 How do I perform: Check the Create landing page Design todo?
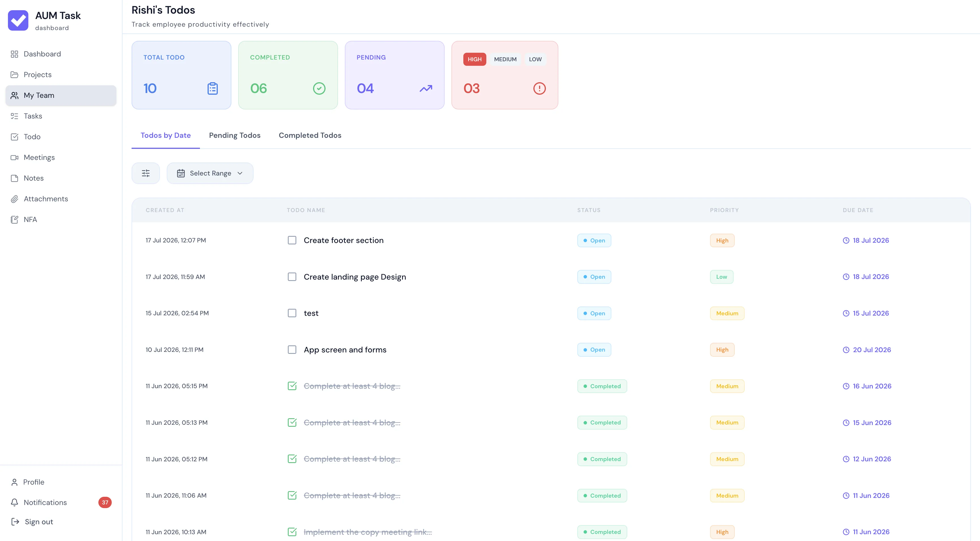click(x=292, y=277)
